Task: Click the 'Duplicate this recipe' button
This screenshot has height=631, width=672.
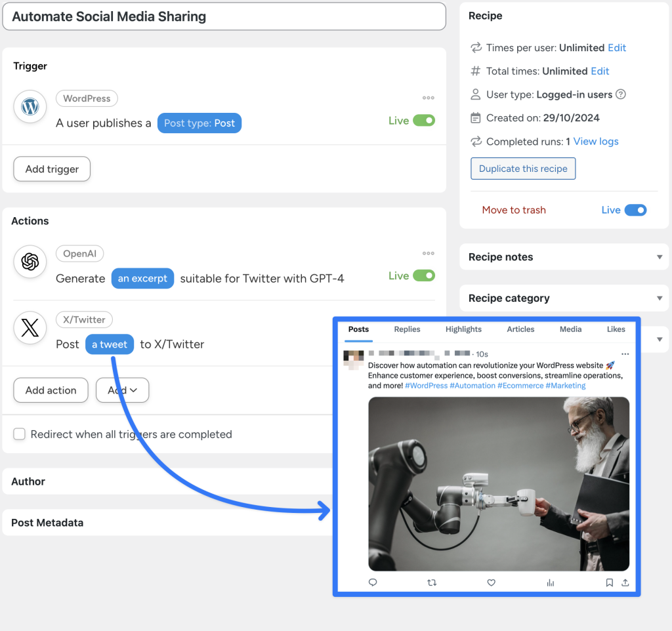Action: pyautogui.click(x=522, y=169)
